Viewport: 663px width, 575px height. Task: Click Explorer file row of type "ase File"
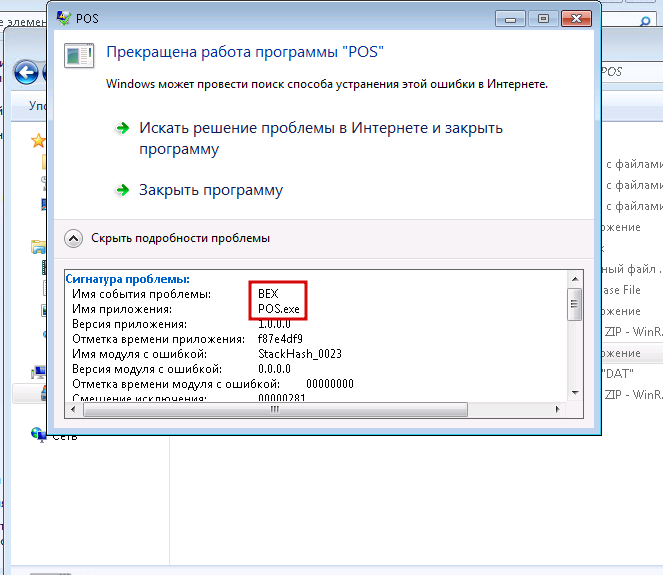(632, 290)
